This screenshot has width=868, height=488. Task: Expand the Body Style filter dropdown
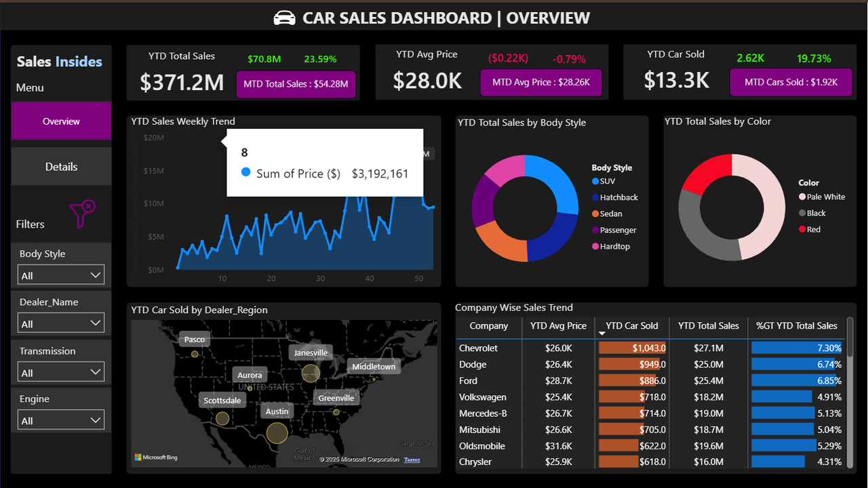[x=61, y=274]
